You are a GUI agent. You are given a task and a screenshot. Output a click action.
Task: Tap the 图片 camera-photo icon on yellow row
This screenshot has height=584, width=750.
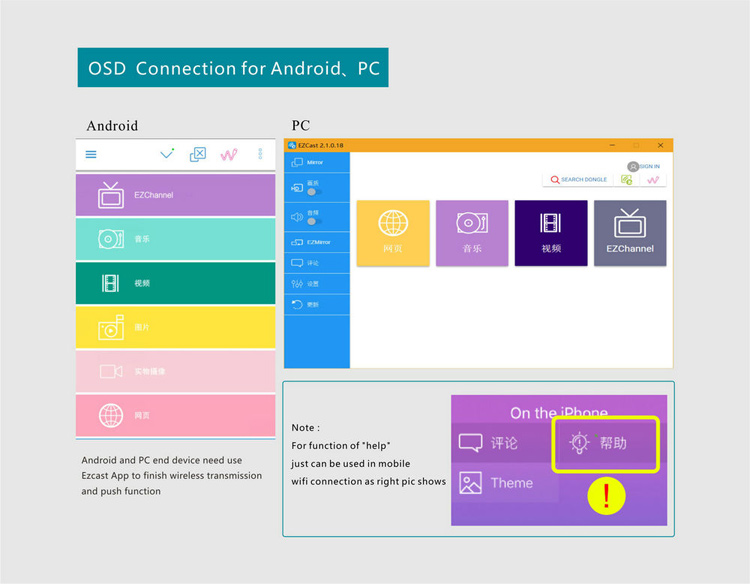coord(111,328)
